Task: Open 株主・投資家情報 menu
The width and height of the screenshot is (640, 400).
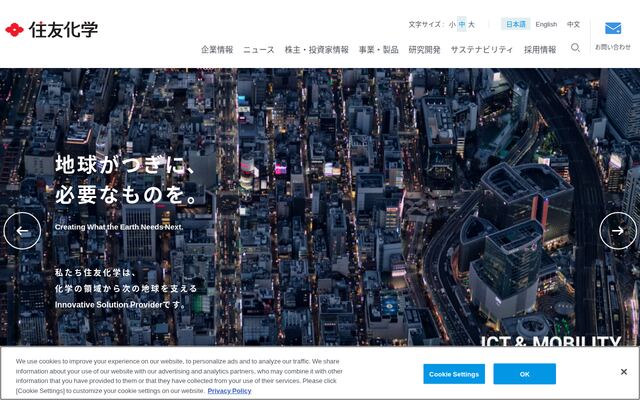Action: coord(317,50)
